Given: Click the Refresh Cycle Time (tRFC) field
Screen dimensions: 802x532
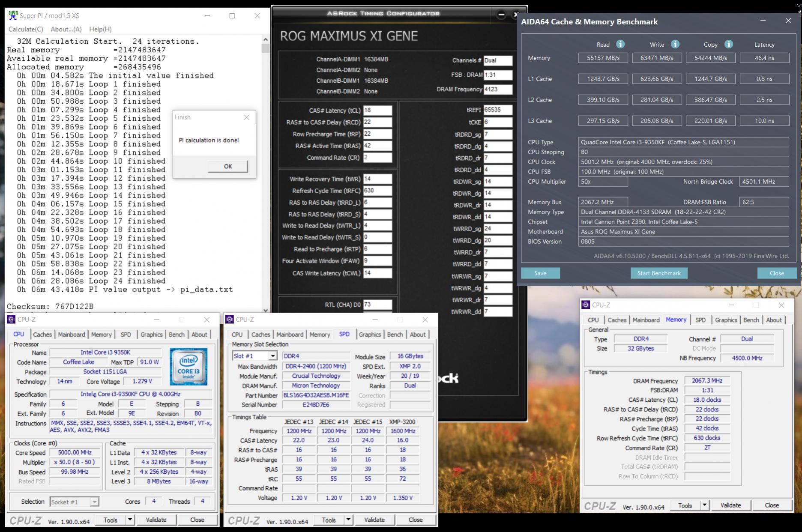Looking at the screenshot, I should tap(377, 191).
